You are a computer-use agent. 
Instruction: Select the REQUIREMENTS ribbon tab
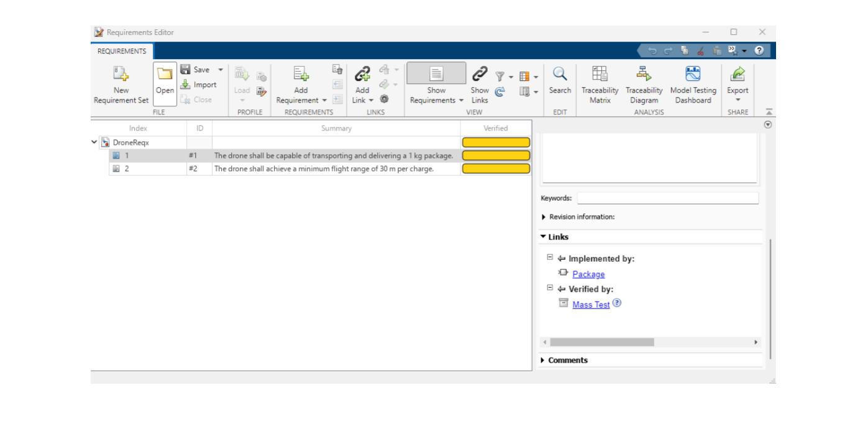[x=122, y=52]
